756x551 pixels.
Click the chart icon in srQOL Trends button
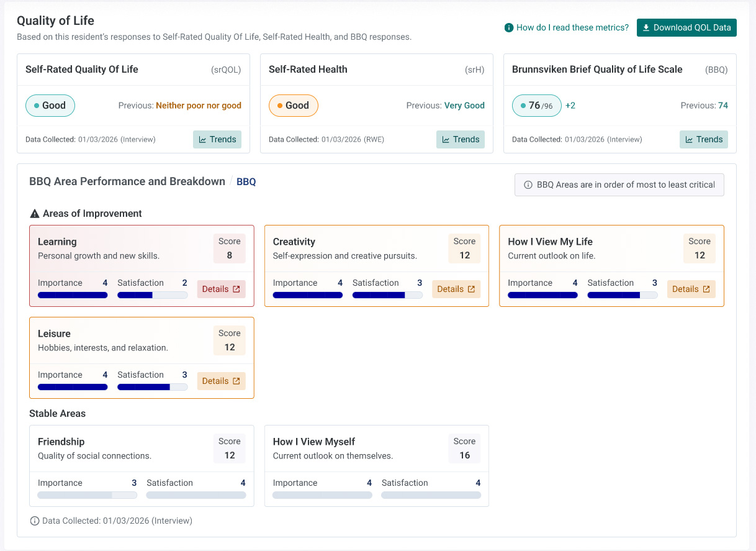tap(202, 139)
